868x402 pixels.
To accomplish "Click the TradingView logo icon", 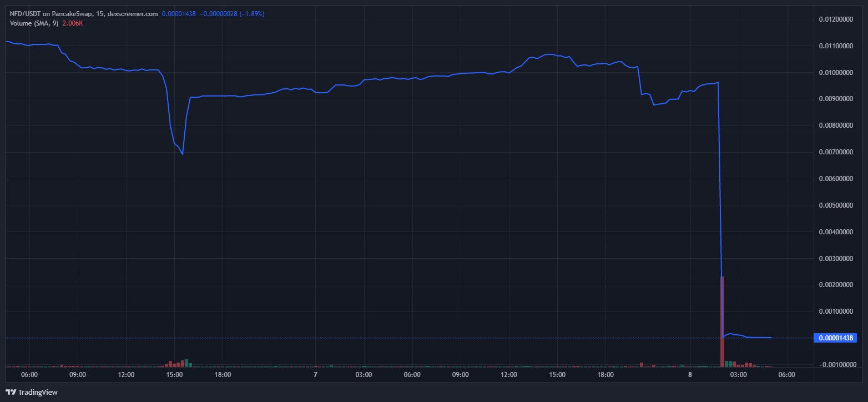I will coord(11,392).
